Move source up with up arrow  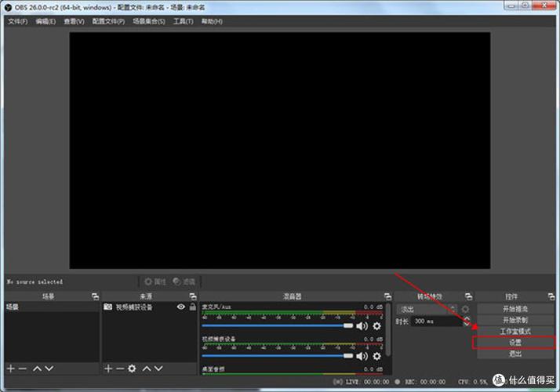coord(147,368)
